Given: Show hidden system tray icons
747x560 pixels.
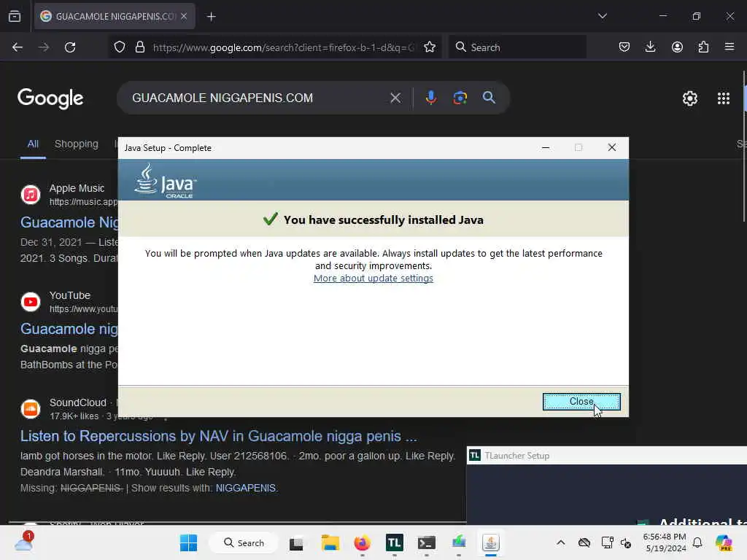Looking at the screenshot, I should point(561,542).
